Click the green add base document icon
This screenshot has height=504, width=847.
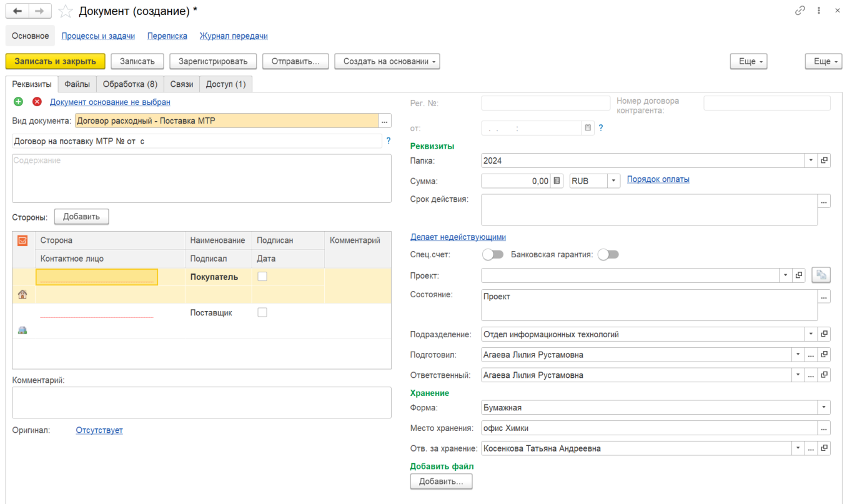click(18, 102)
